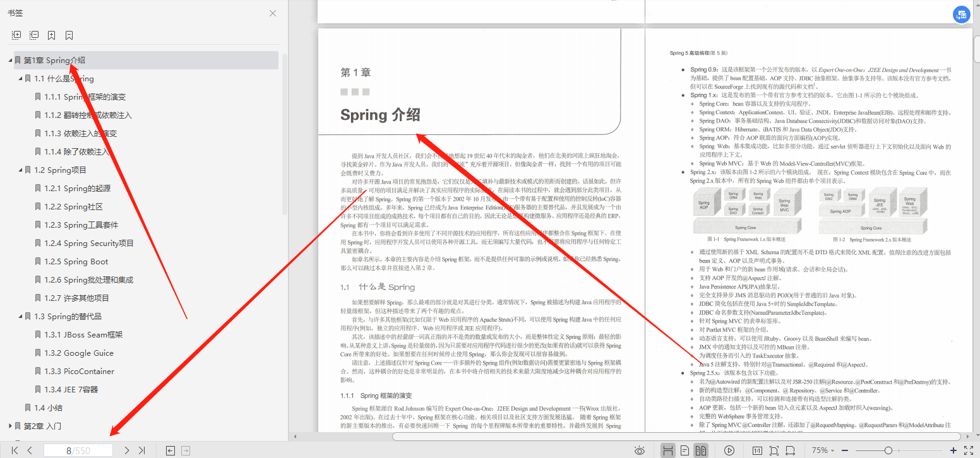Go forward to next view
Image resolution: width=980 pixels, height=458 pixels.
(186, 450)
